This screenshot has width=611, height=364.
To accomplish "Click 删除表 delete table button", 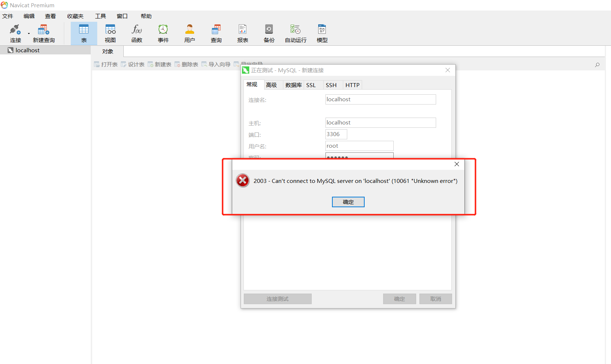I will coord(186,65).
